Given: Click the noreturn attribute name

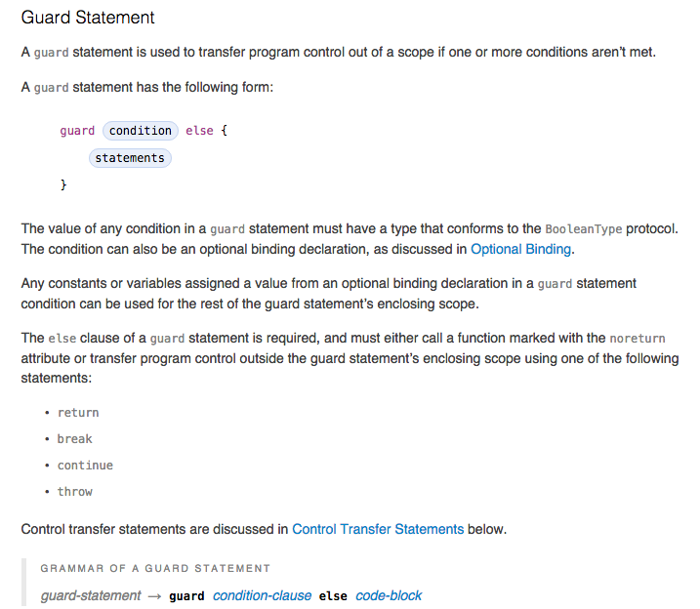Looking at the screenshot, I should pyautogui.click(x=637, y=339).
